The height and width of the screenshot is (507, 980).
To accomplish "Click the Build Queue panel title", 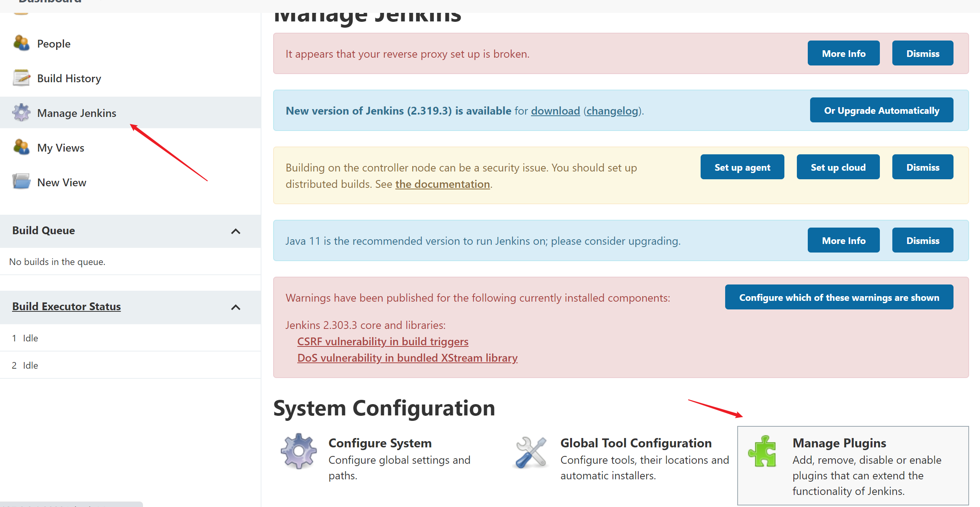I will [x=44, y=230].
